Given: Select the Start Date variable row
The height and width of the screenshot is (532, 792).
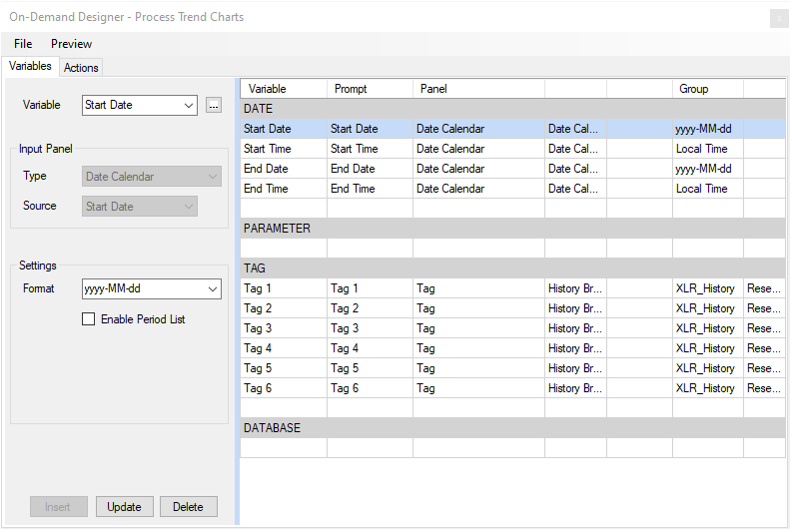Looking at the screenshot, I should 512,129.
